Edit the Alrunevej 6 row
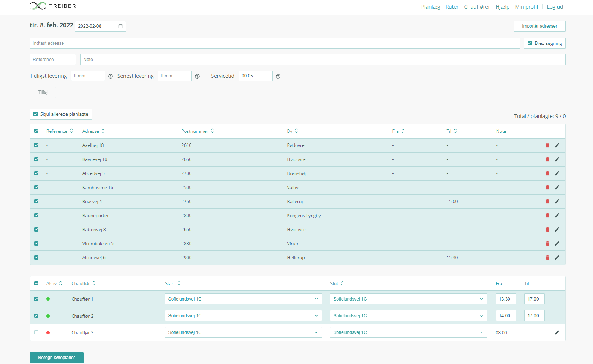 557,258
